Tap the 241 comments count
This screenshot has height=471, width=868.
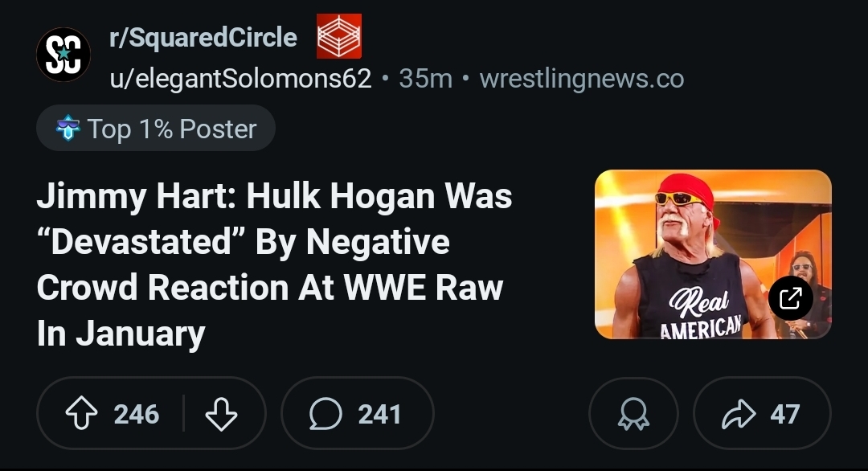pyautogui.click(x=379, y=414)
